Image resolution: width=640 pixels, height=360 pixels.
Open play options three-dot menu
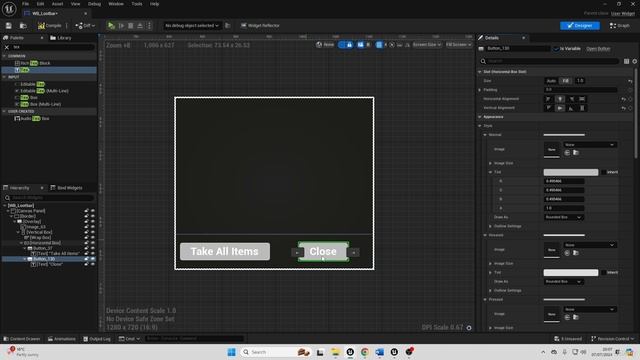click(149, 26)
